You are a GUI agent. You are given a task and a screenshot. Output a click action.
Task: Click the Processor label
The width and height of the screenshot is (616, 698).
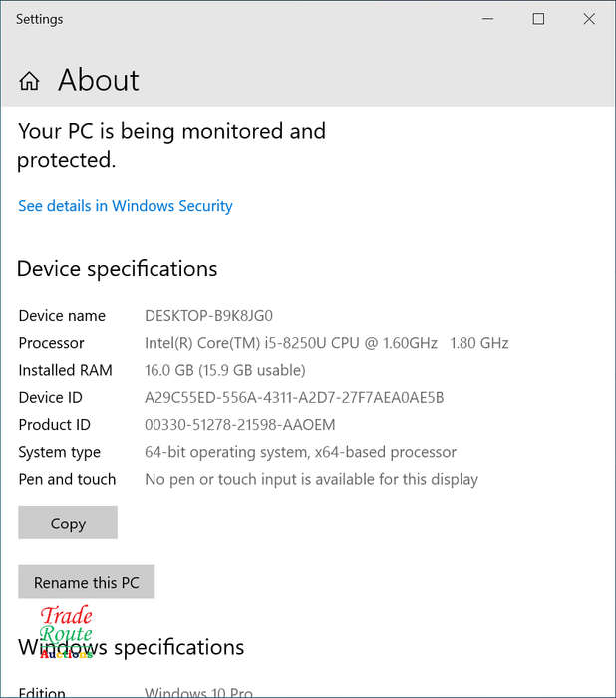(51, 343)
